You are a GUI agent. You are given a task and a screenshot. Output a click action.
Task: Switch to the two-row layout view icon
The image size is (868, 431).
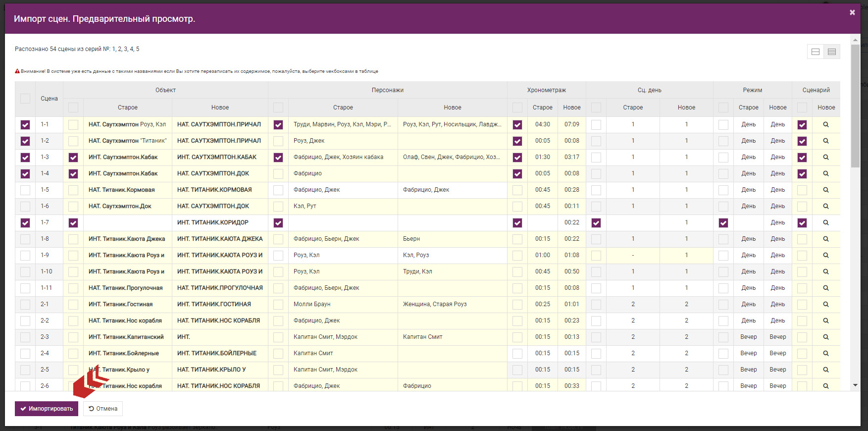point(816,52)
